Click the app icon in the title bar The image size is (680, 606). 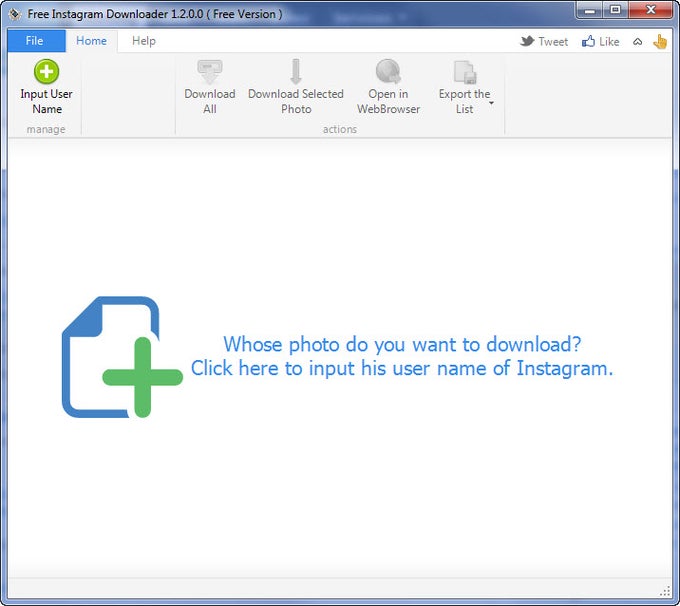click(15, 14)
